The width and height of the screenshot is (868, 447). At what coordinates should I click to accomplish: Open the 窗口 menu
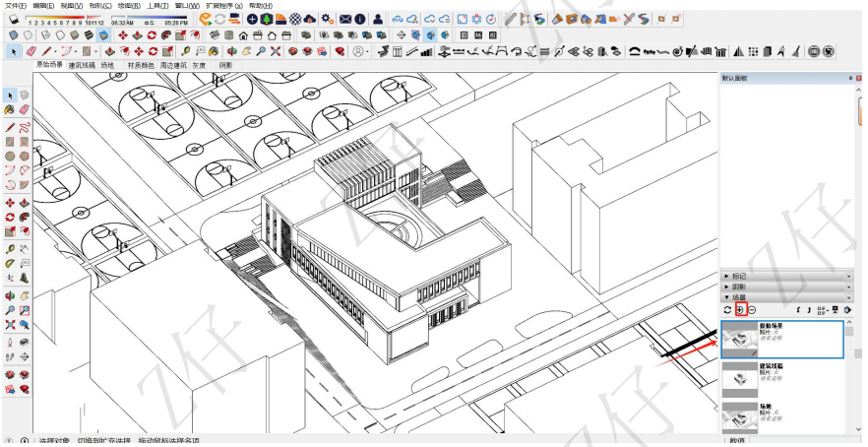(x=187, y=5)
